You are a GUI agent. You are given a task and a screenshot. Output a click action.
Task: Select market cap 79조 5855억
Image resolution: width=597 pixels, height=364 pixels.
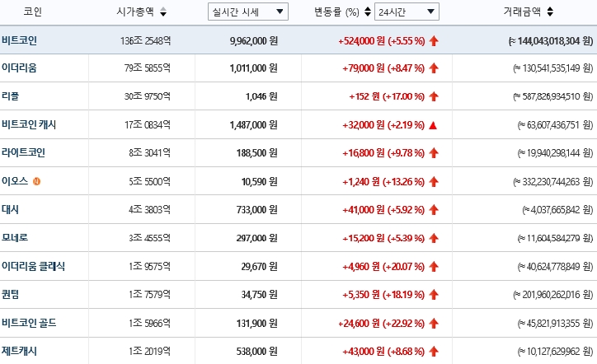[148, 68]
